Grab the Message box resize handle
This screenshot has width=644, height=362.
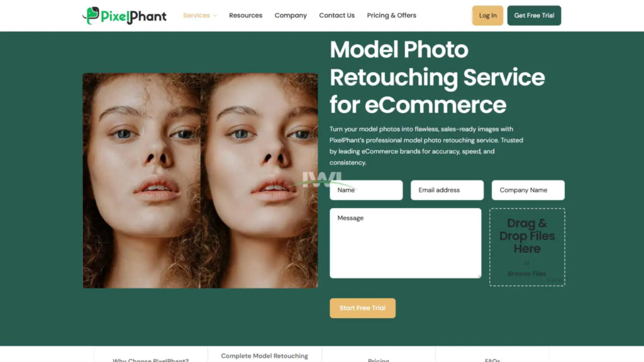tap(479, 276)
